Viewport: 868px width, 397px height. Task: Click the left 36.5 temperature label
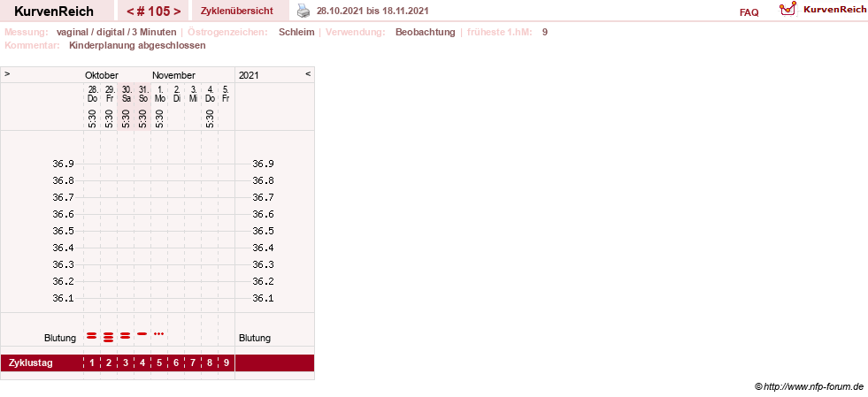pos(63,231)
